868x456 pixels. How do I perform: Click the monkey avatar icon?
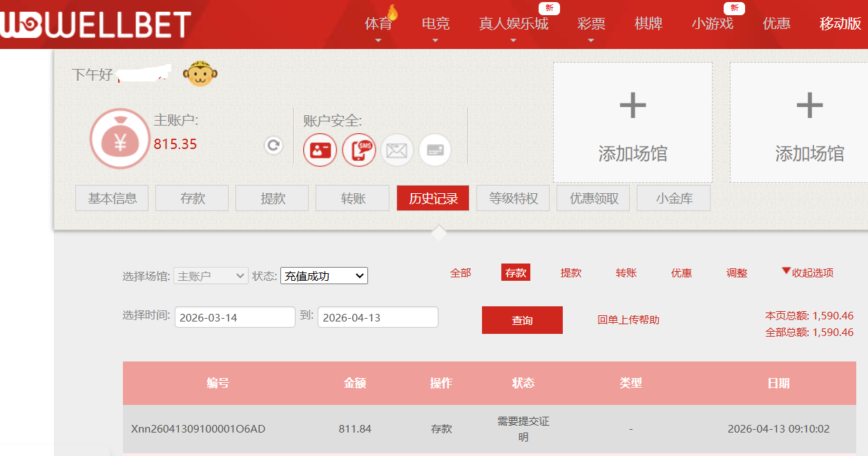(x=200, y=74)
